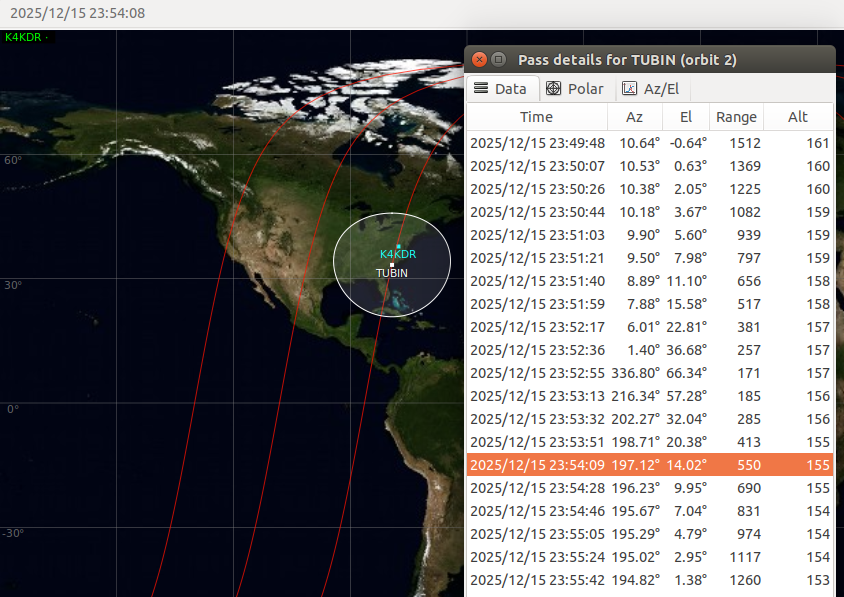Select the row at 2025/12/15 23:55:42
844x597 pixels.
point(650,580)
